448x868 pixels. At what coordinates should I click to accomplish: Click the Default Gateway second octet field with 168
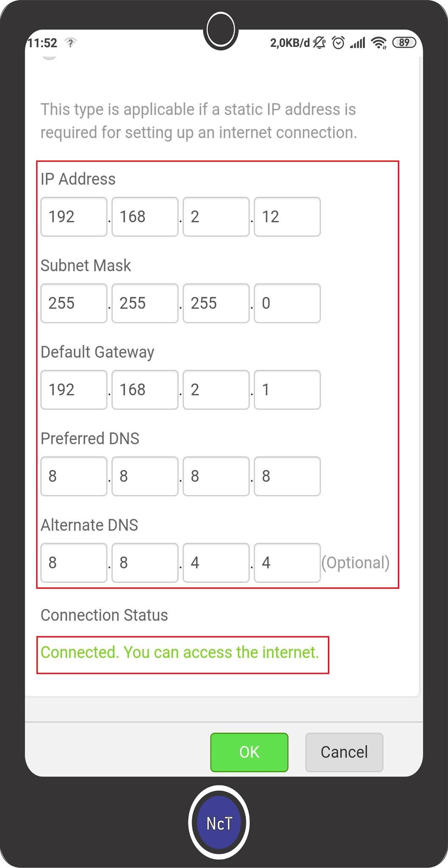pyautogui.click(x=145, y=389)
